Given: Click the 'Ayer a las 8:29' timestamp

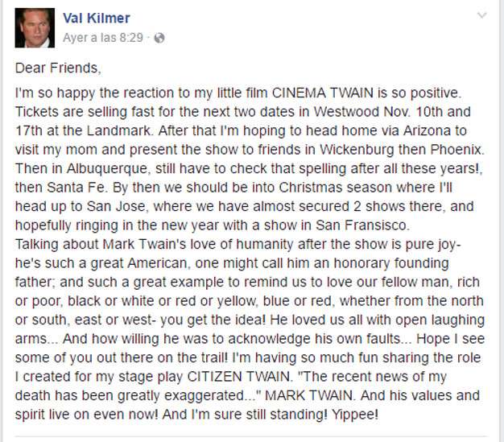Looking at the screenshot, I should 104,37.
